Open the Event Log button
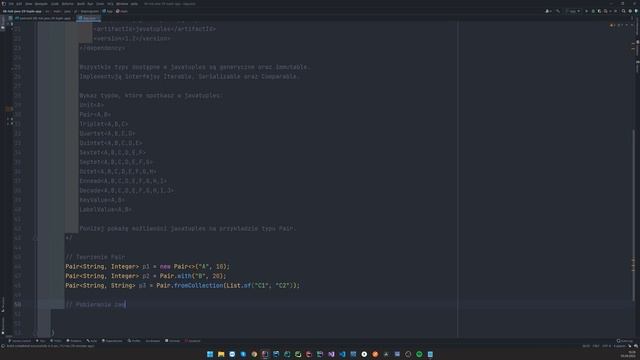The height and width of the screenshot is (360, 640). tap(625, 341)
